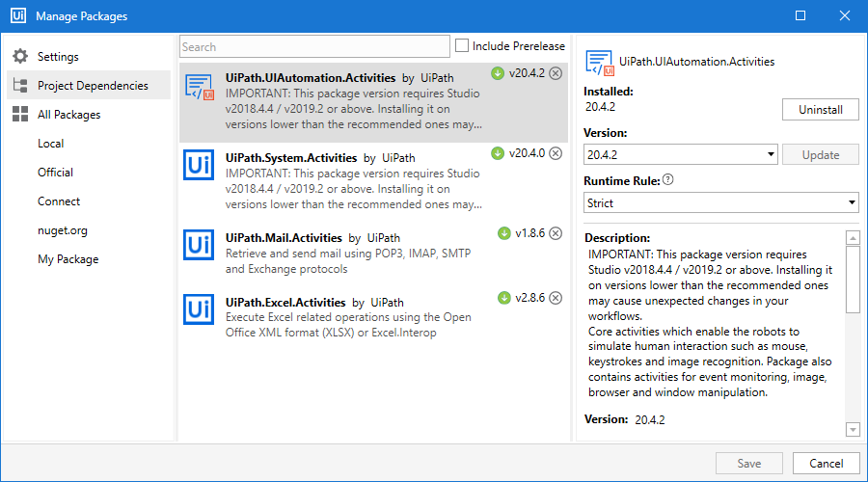This screenshot has height=482, width=868.
Task: Remove UiPath.Excel.Activities with its X icon
Action: click(x=556, y=298)
